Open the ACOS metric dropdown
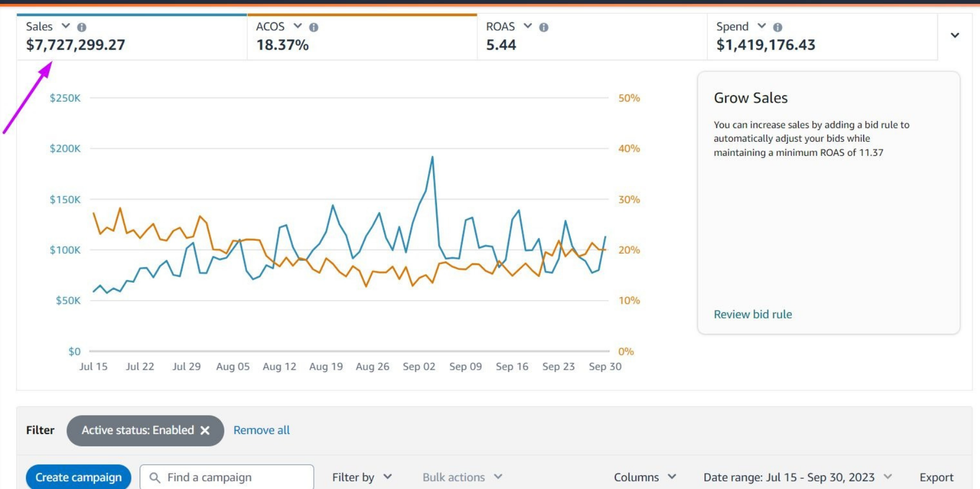The height and width of the screenshot is (489, 980). point(297,26)
